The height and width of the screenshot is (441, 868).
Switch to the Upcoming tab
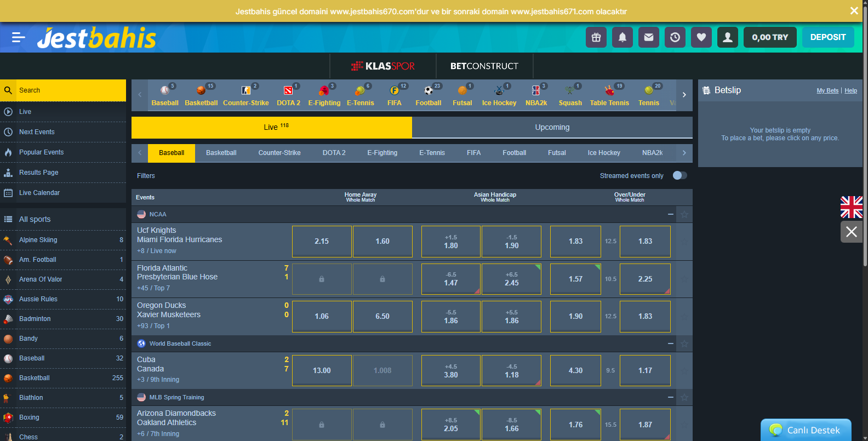[x=552, y=127]
